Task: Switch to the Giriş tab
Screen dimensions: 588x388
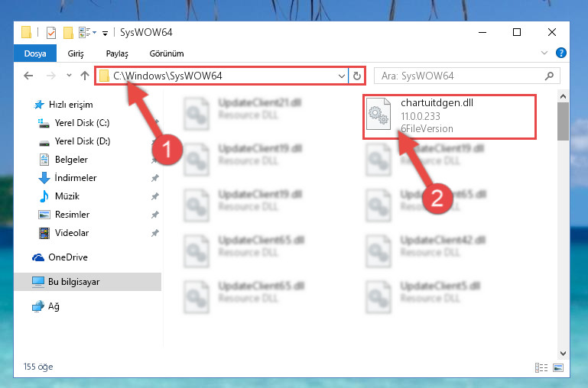Action: [76, 53]
